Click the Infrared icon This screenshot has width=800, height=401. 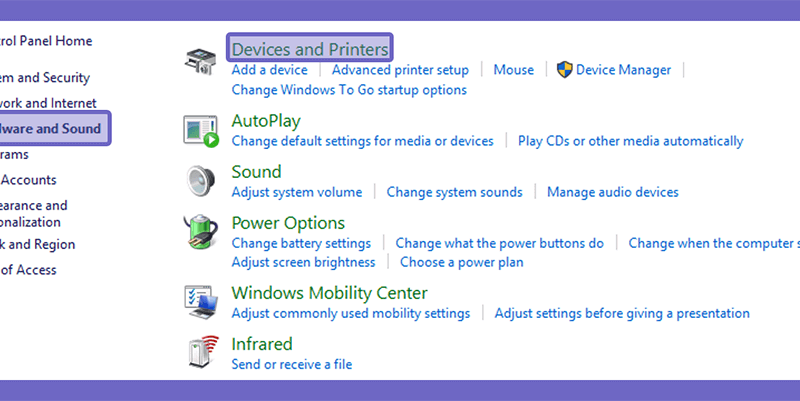pyautogui.click(x=203, y=352)
